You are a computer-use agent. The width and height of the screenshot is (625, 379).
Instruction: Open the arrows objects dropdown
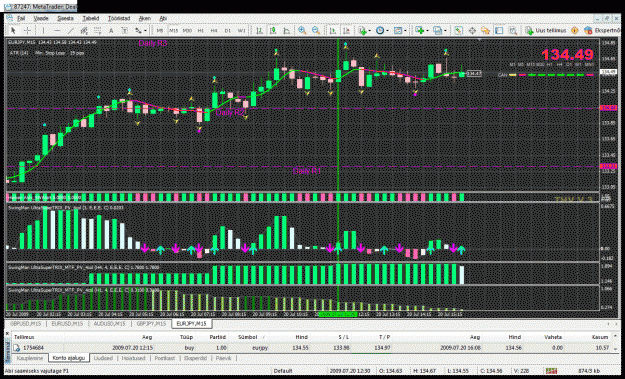141,30
